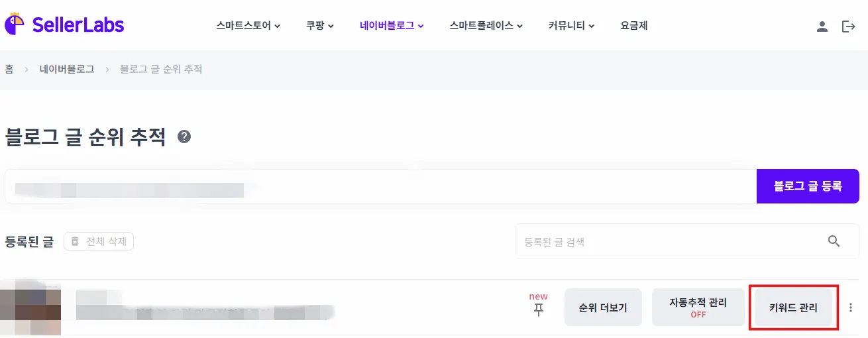Open the user profile icon

822,27
